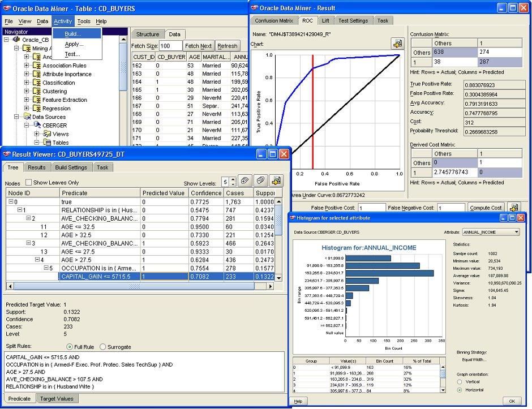
Task: Switch to the Confusion Matrix tab
Action: click(274, 21)
